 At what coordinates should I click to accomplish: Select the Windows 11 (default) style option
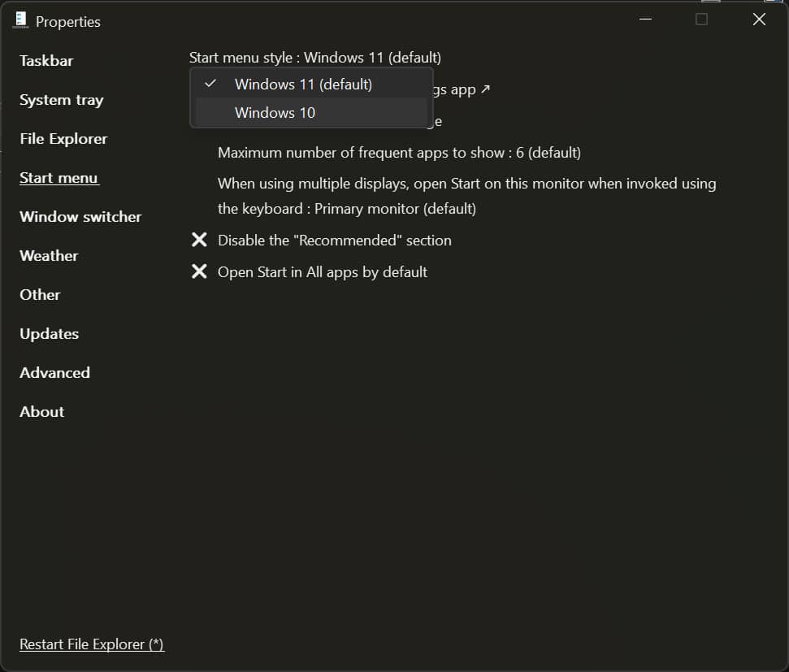pos(302,84)
